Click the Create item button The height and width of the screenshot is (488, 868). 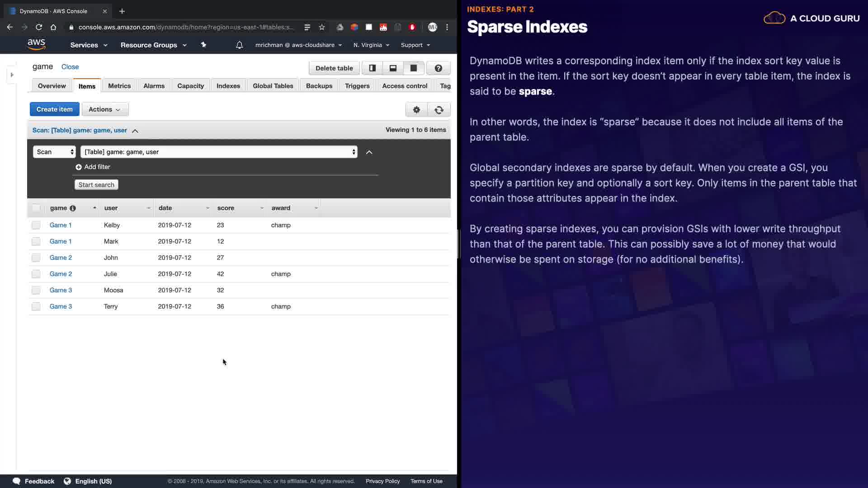(x=54, y=109)
